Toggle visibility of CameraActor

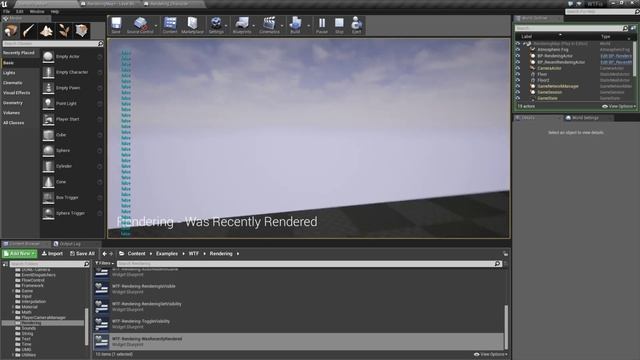pos(518,68)
